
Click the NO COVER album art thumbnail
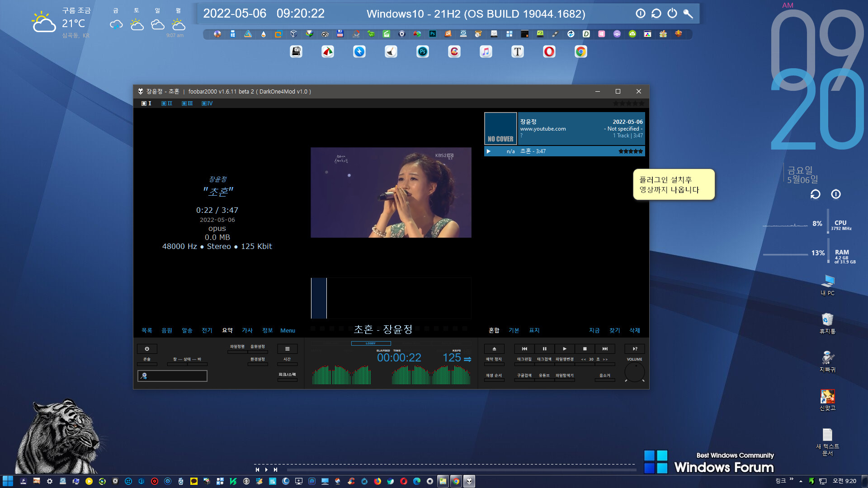tap(500, 128)
